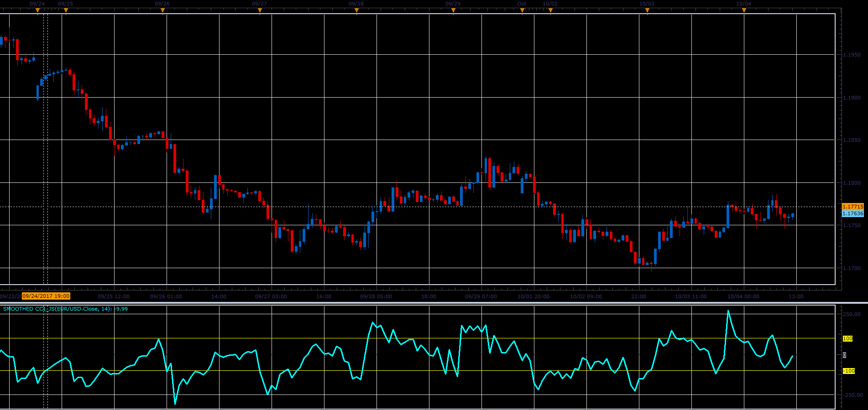868x410 pixels.
Task: Click the divider between price and CCI panels
Action: pyautogui.click(x=434, y=302)
